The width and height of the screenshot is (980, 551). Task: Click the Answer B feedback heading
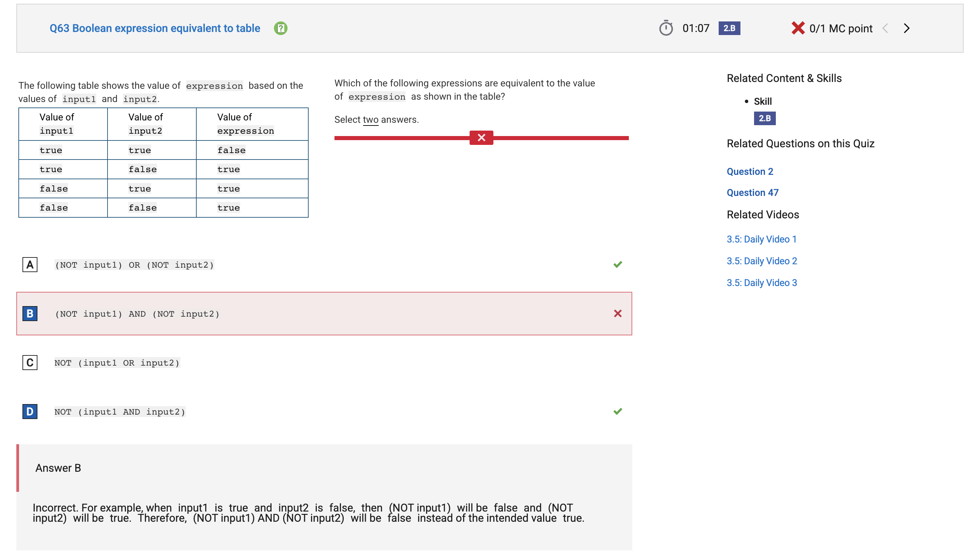(58, 468)
